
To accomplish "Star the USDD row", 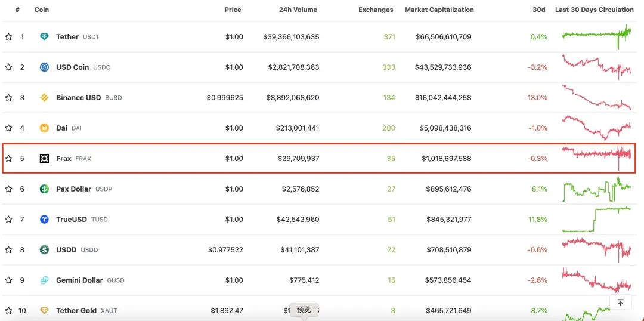I will (x=8, y=250).
